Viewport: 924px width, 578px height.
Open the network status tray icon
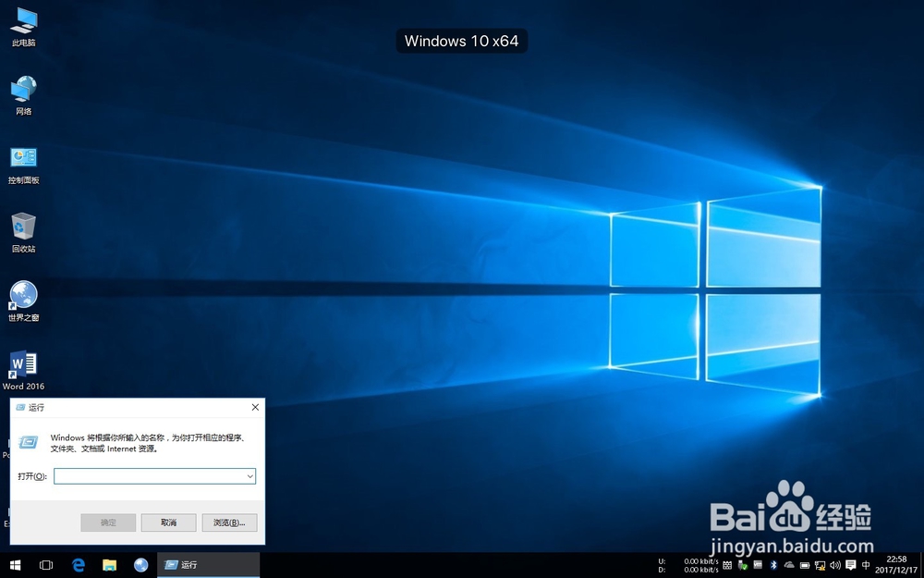tap(820, 565)
